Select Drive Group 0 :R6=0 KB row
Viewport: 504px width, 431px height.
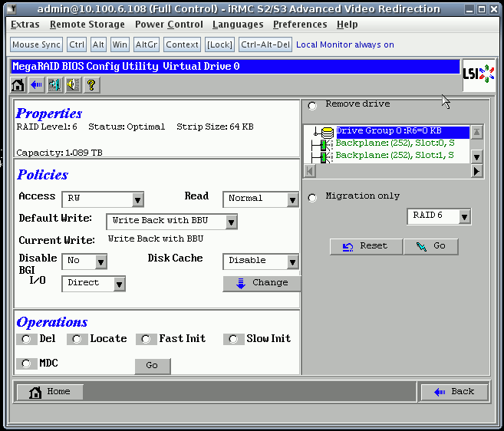pyautogui.click(x=403, y=131)
